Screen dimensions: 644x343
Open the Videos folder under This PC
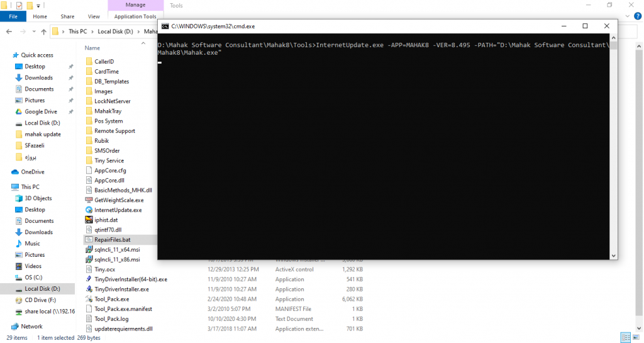(33, 266)
